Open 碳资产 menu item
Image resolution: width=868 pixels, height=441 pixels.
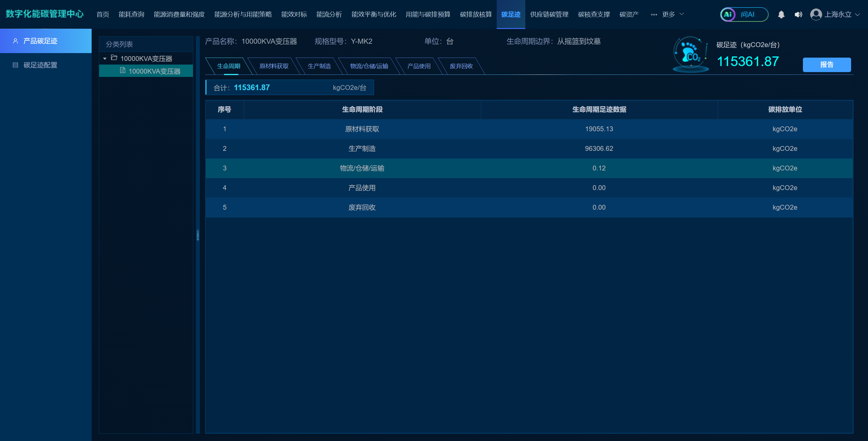[629, 14]
